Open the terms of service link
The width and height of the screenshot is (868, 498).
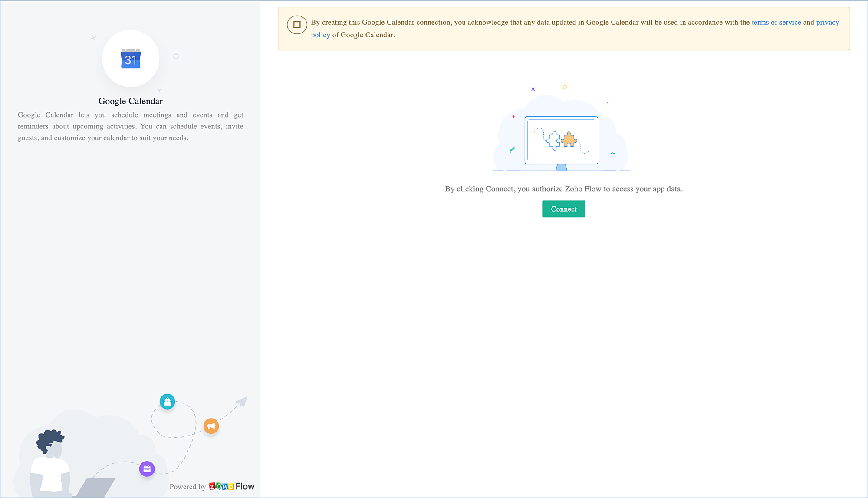pos(776,22)
